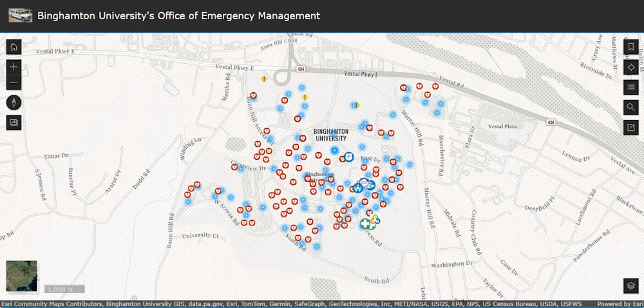Click the Vestal Plaza map label
Screen dimensions: 644x308
tap(503, 126)
